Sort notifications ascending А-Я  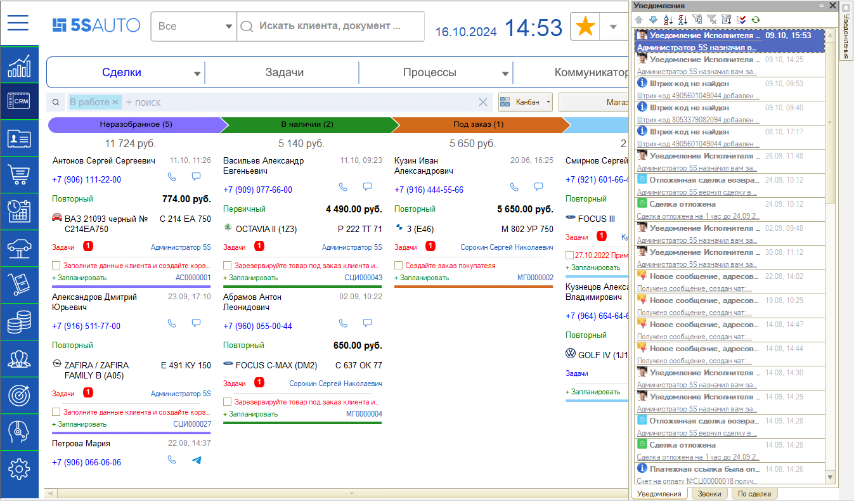point(668,20)
